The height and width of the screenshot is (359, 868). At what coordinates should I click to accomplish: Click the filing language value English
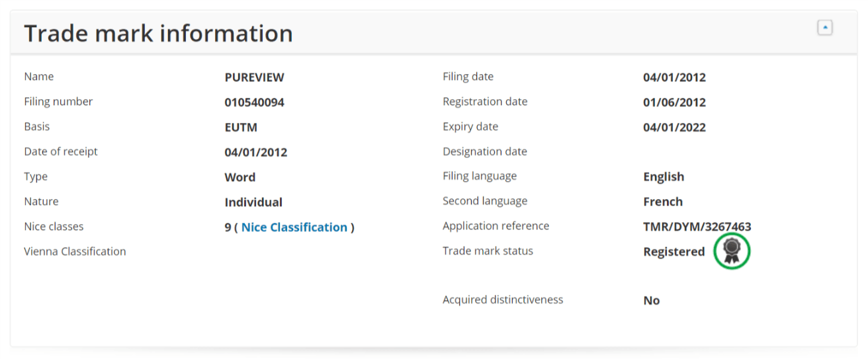click(x=664, y=177)
